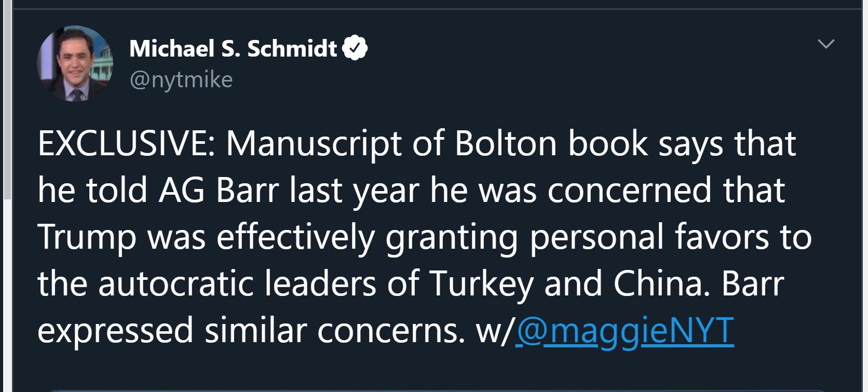Click 'expressed similar concerns' in the tweet
Screen dimensions: 868x392
pos(251,331)
